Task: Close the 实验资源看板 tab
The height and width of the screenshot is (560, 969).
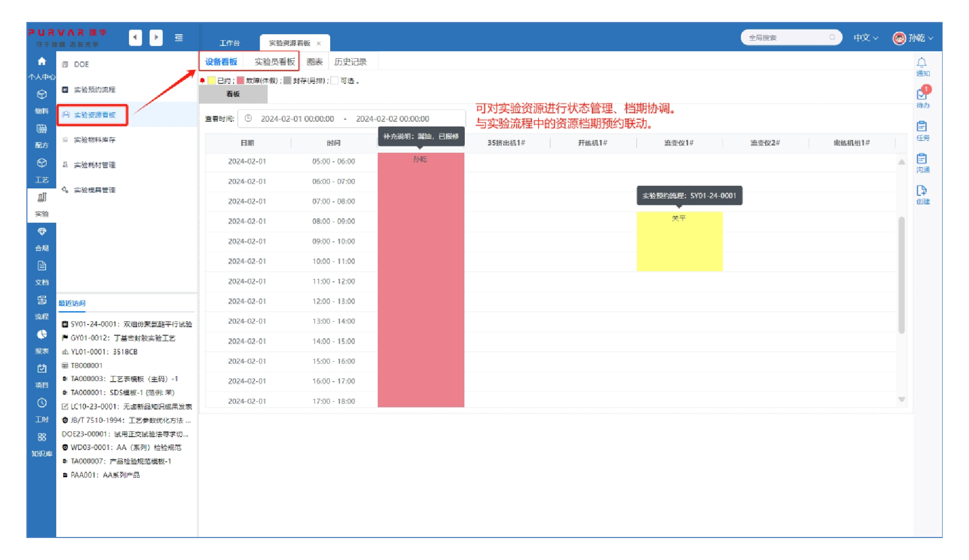Action: tap(319, 43)
